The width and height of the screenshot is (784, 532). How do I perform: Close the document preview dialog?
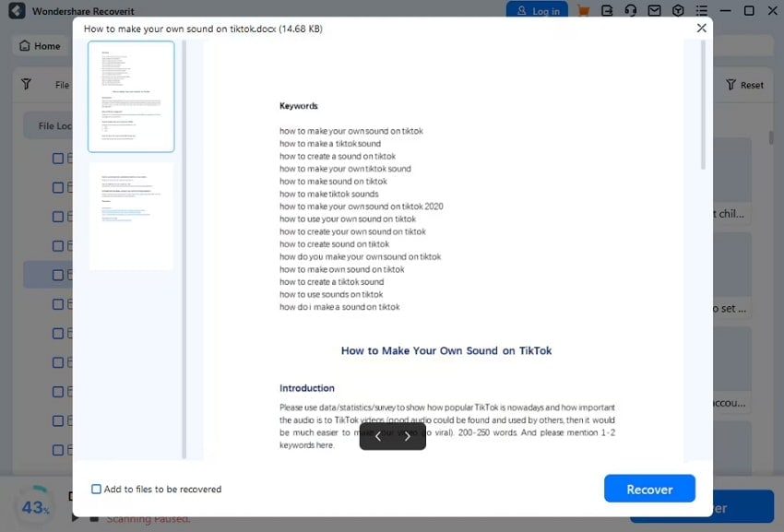pyautogui.click(x=702, y=28)
